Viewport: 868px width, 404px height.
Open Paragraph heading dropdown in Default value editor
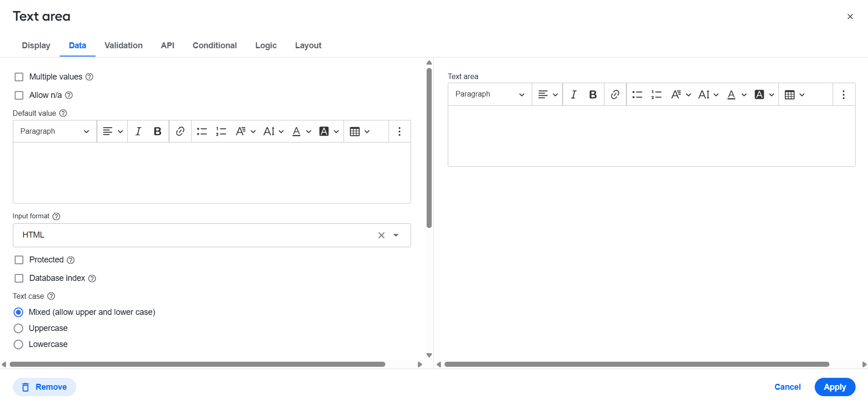point(55,131)
